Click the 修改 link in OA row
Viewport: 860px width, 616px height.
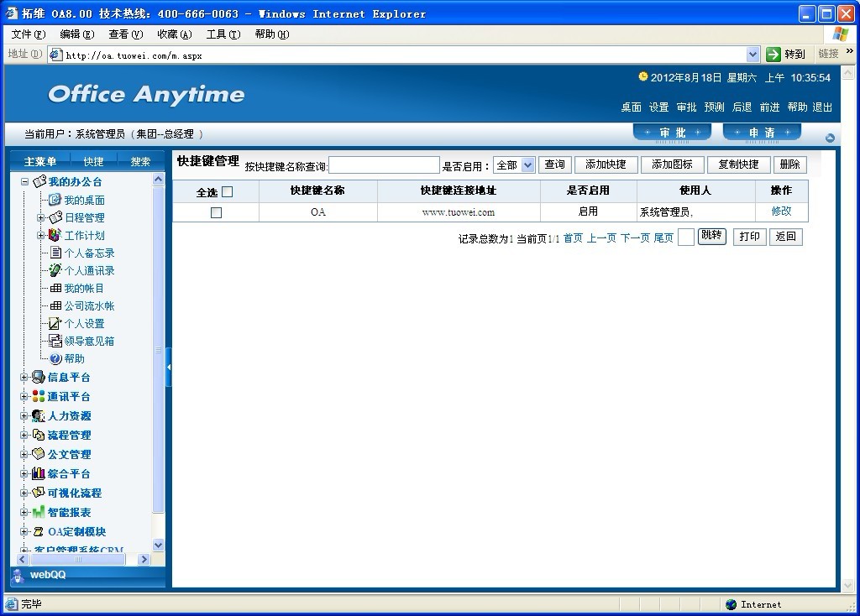click(x=781, y=211)
